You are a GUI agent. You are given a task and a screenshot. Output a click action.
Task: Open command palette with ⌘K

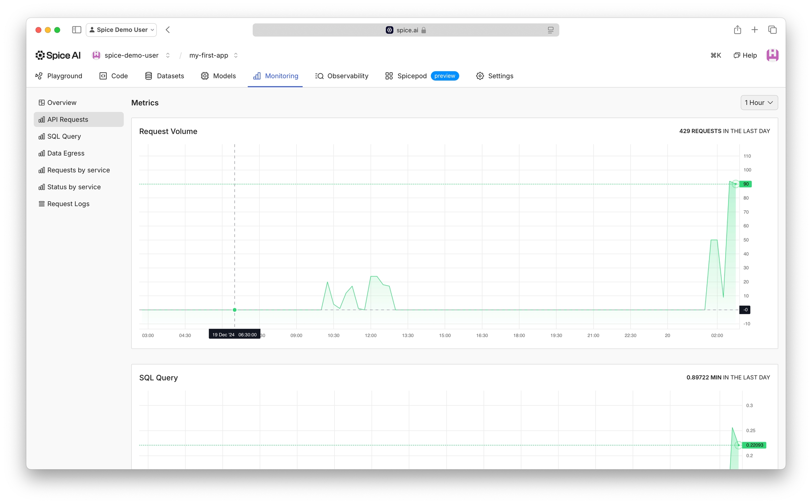(x=715, y=55)
